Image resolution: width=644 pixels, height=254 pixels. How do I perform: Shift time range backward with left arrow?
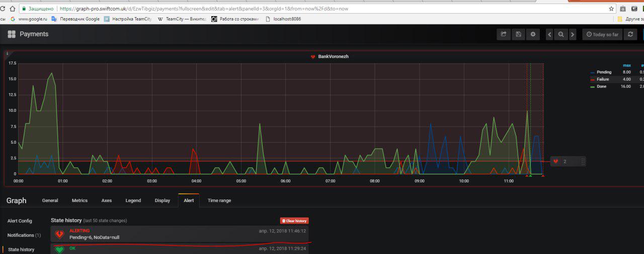pyautogui.click(x=549, y=34)
